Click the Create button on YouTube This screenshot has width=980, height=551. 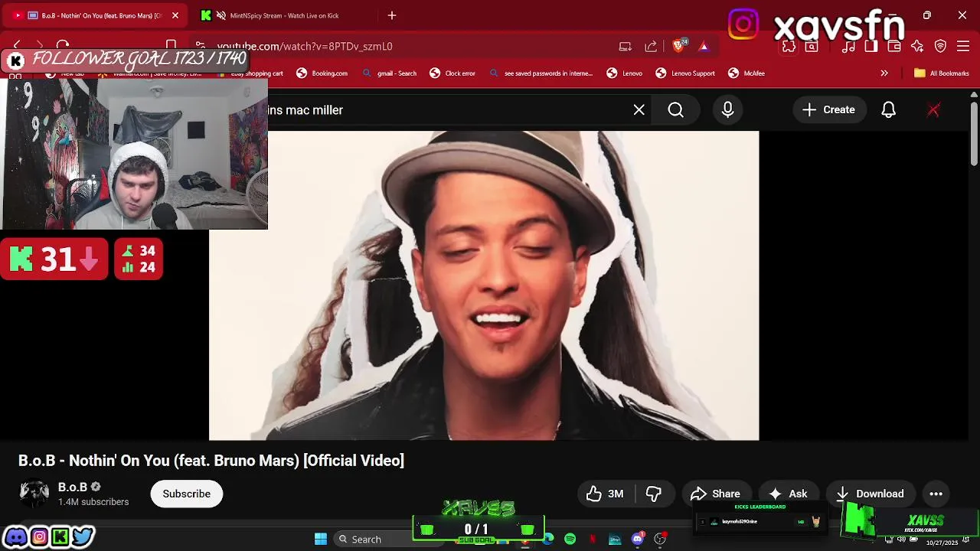828,110
